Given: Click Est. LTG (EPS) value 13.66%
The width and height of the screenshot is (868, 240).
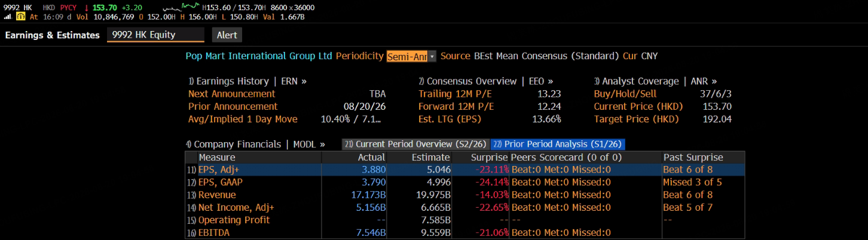Looking at the screenshot, I should pyautogui.click(x=546, y=119).
